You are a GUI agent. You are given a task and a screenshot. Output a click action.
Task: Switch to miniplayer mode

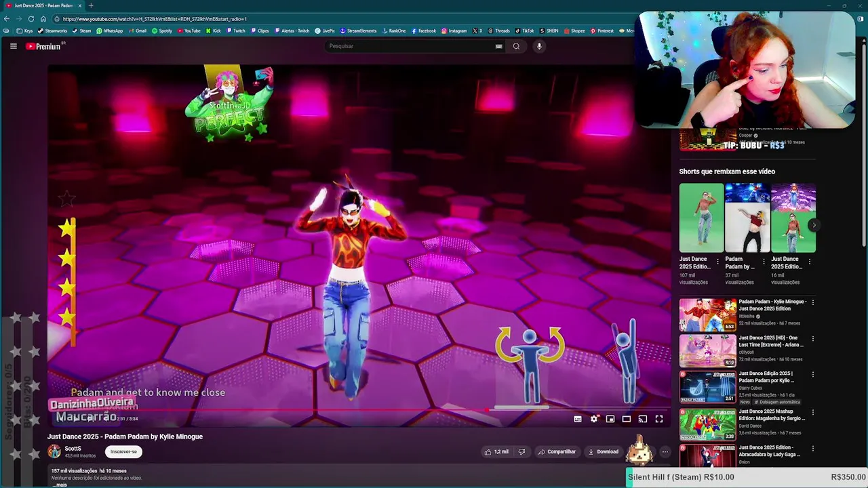pyautogui.click(x=610, y=419)
